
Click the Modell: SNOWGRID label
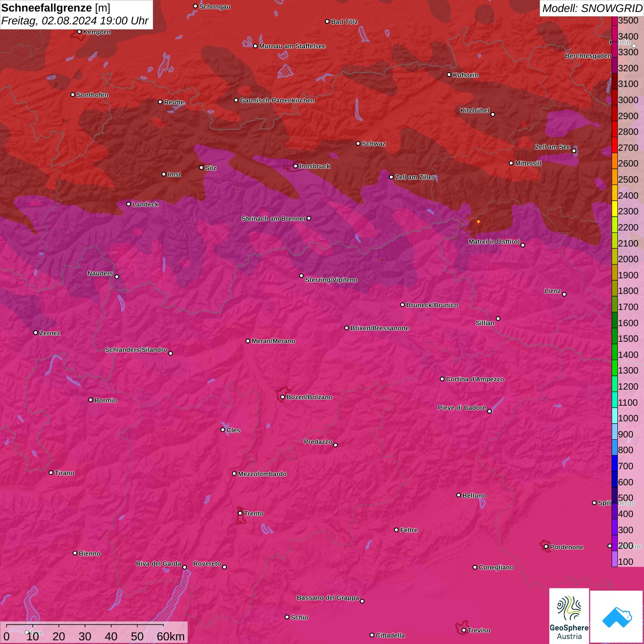[x=592, y=8]
